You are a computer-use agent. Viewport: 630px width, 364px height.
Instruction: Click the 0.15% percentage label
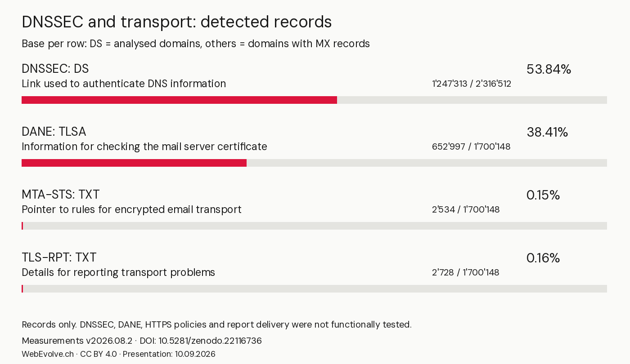tap(543, 195)
